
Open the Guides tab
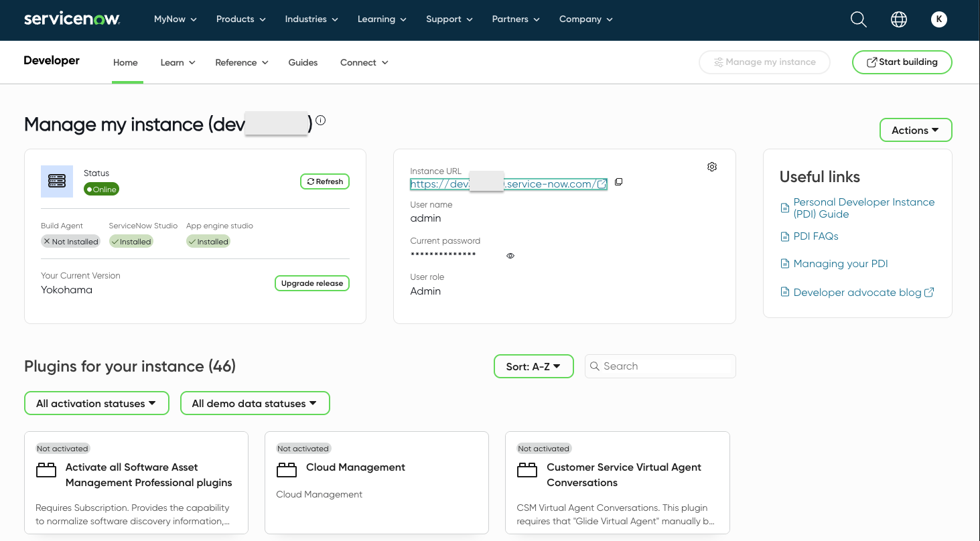[303, 62]
